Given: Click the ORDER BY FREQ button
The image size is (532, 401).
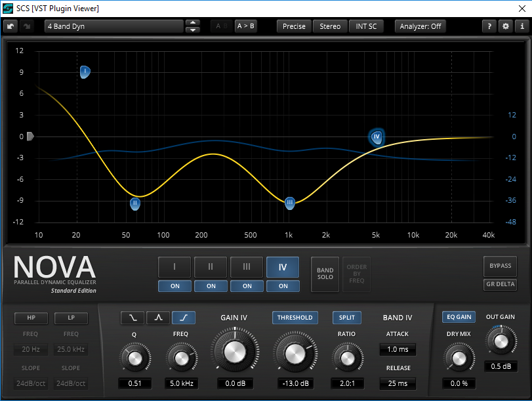Looking at the screenshot, I should pyautogui.click(x=357, y=274).
